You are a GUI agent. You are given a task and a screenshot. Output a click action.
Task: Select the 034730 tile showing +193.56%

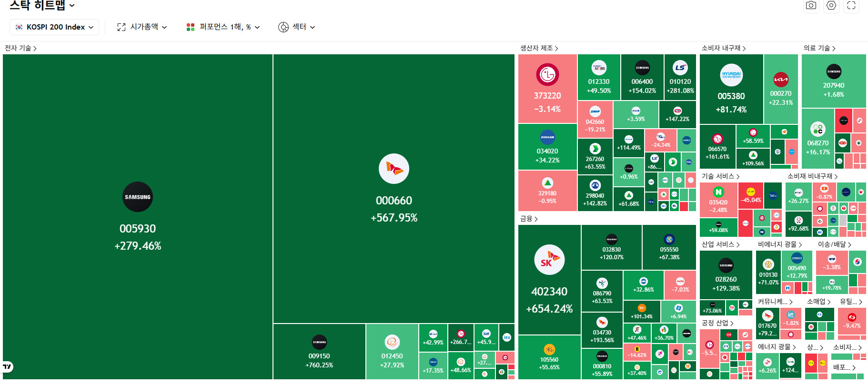point(602,330)
